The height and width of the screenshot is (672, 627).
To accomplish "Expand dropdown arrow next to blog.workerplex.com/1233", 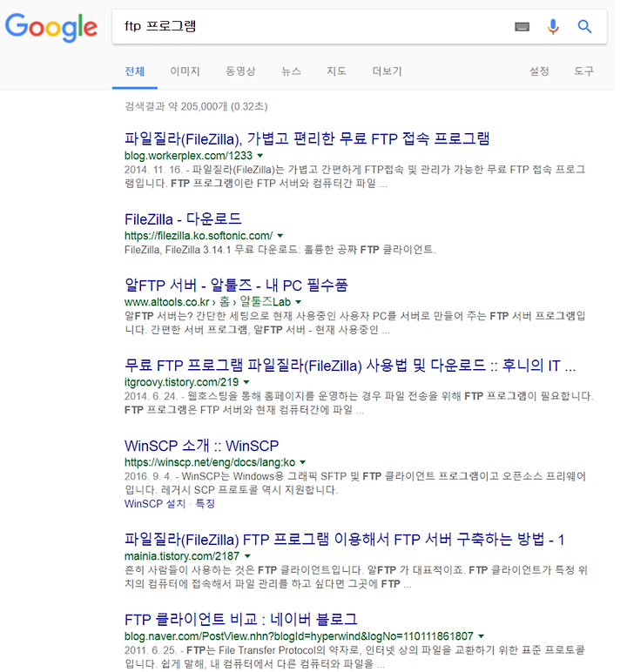I will click(260, 156).
